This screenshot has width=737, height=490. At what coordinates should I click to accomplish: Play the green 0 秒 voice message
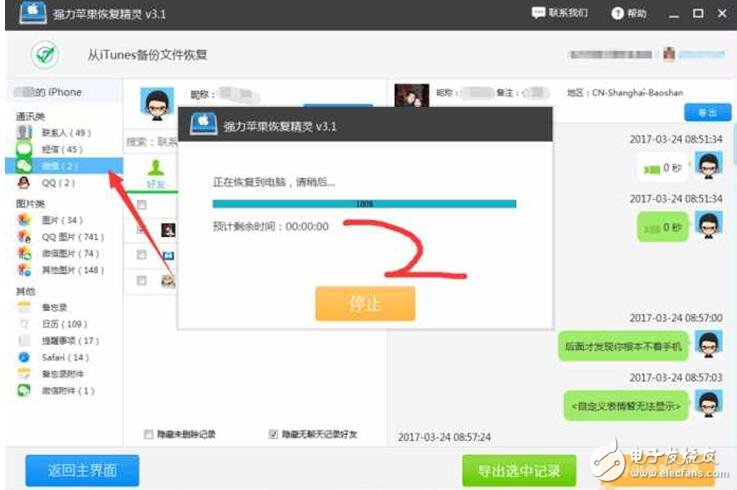click(x=663, y=227)
